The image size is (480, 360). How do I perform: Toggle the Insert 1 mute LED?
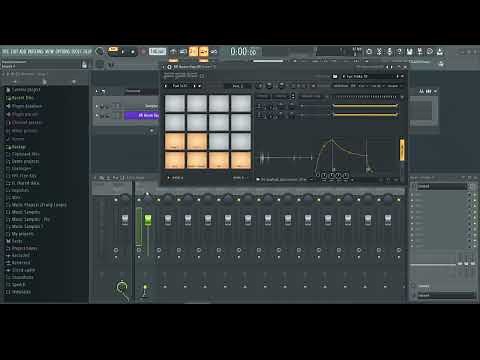coord(139,200)
